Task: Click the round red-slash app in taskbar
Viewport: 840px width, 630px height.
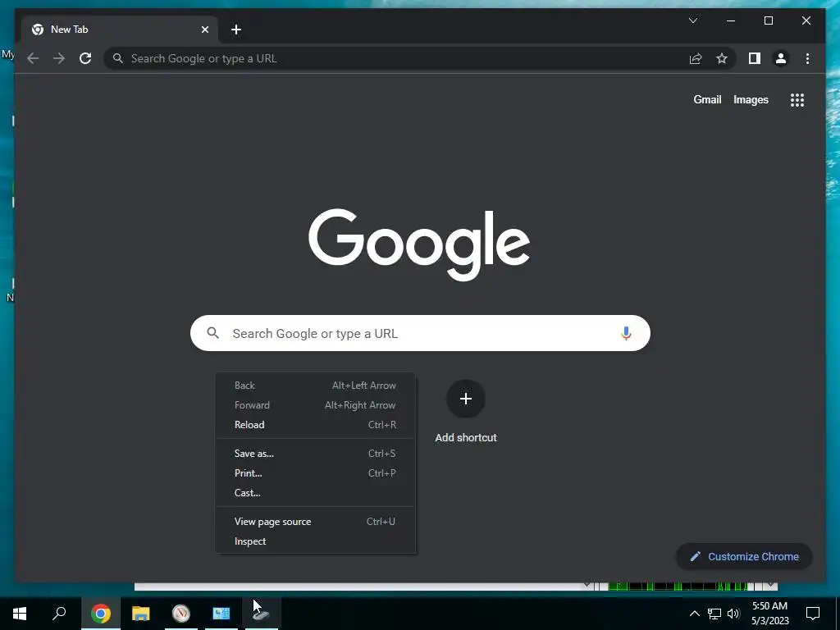Action: click(181, 614)
